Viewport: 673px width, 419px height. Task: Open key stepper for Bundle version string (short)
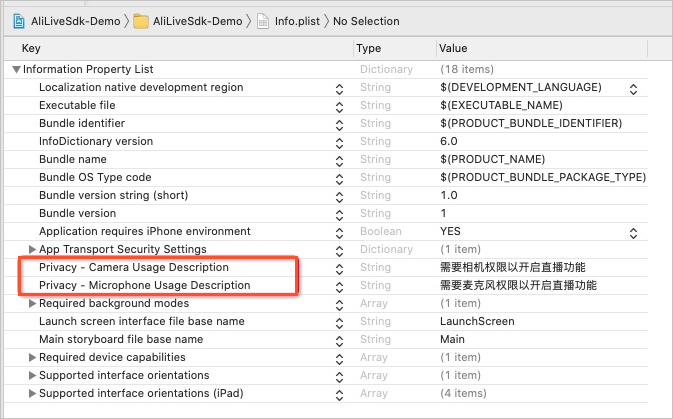coord(340,197)
